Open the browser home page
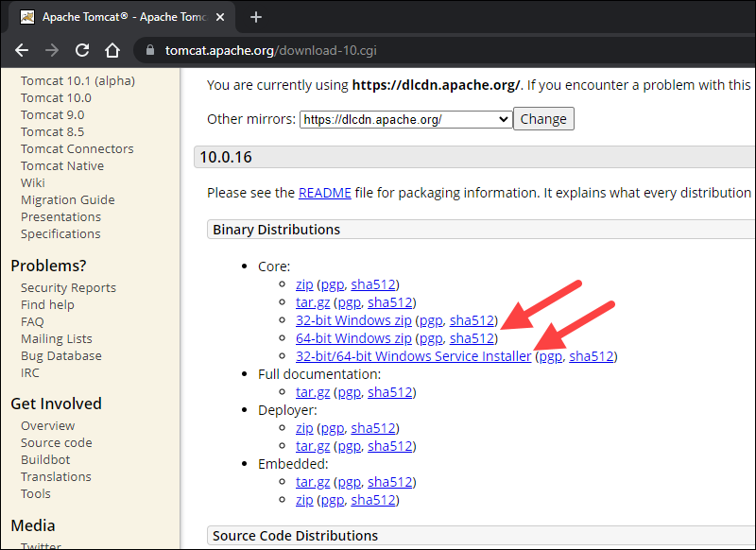756x550 pixels. click(x=111, y=50)
